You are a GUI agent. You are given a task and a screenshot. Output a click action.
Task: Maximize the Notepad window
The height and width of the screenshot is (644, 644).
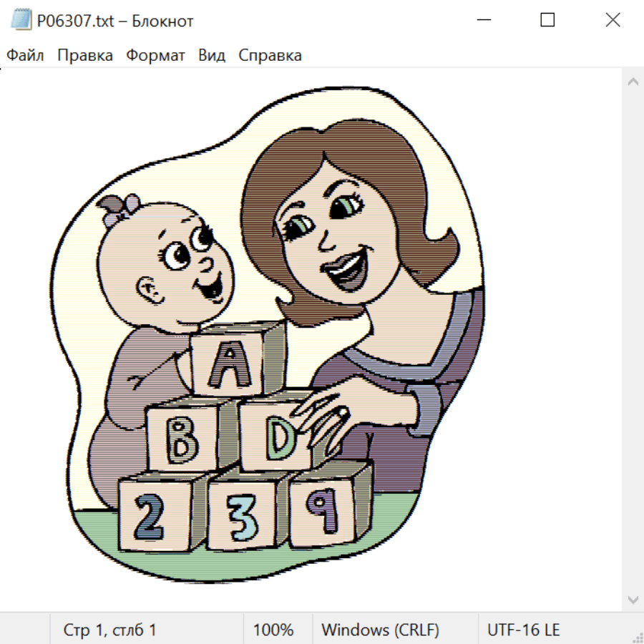click(x=547, y=21)
